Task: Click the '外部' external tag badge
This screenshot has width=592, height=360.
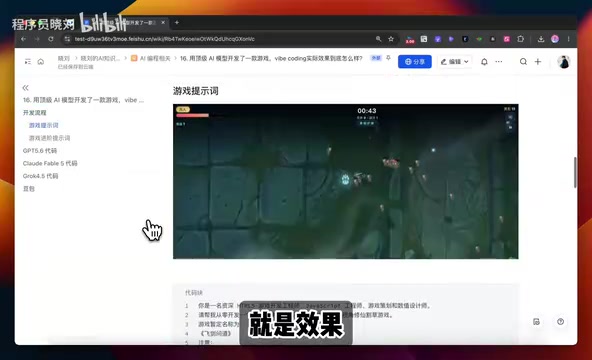Action: tap(376, 58)
